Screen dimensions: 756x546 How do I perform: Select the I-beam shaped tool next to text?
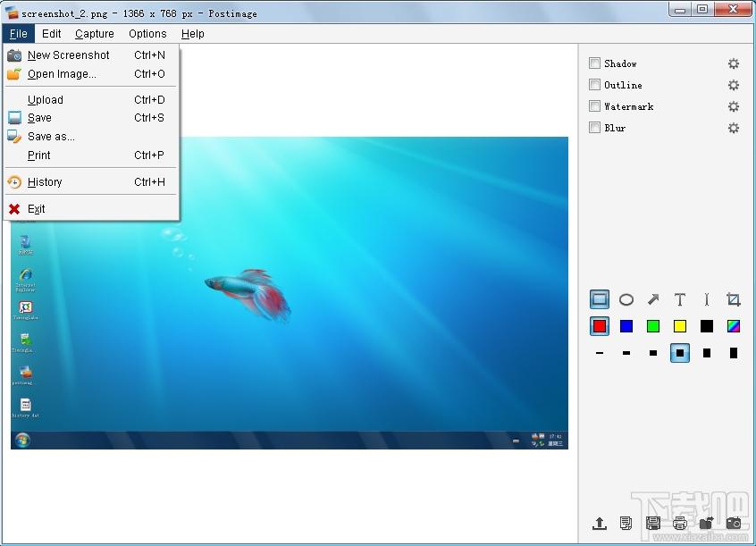[x=706, y=299]
